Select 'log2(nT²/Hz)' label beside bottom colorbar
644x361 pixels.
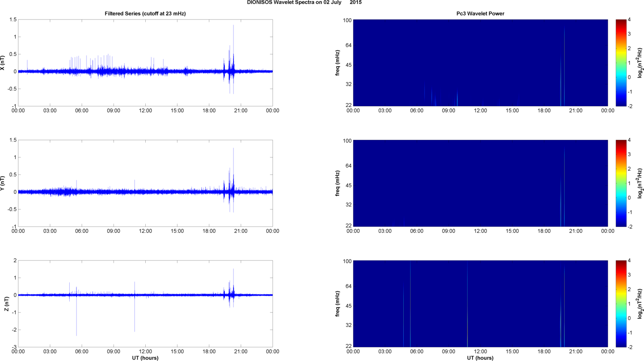click(x=640, y=304)
